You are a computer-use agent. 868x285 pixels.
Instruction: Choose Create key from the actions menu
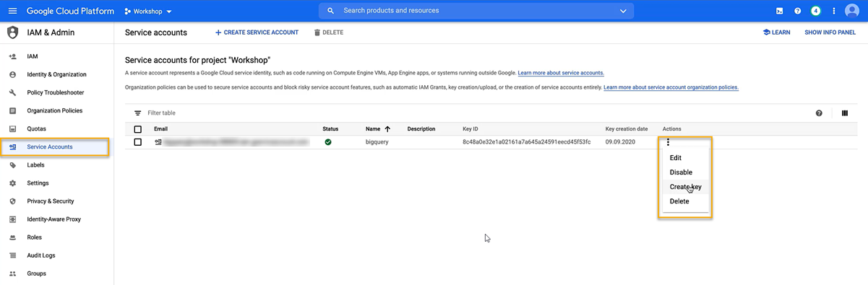(685, 187)
